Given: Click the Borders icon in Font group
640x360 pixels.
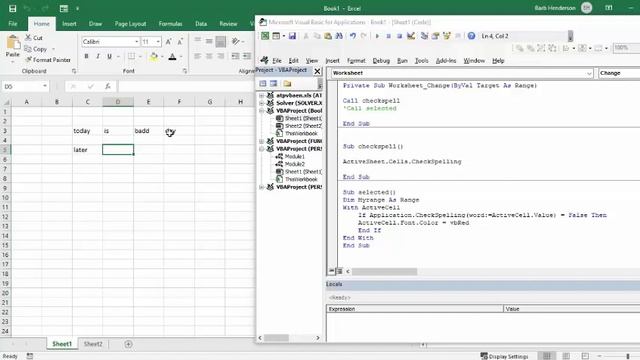Looking at the screenshot, I should (x=131, y=56).
